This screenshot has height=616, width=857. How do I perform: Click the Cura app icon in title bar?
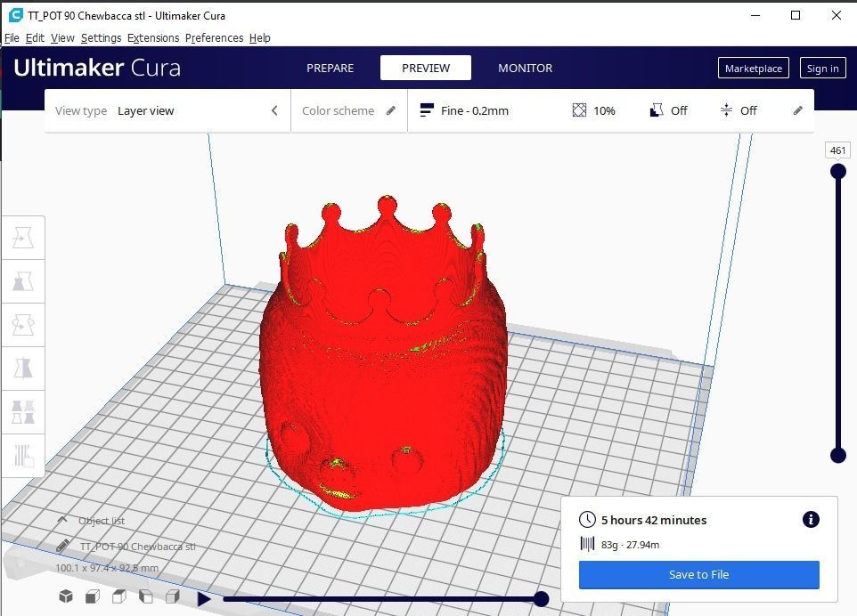pyautogui.click(x=15, y=15)
